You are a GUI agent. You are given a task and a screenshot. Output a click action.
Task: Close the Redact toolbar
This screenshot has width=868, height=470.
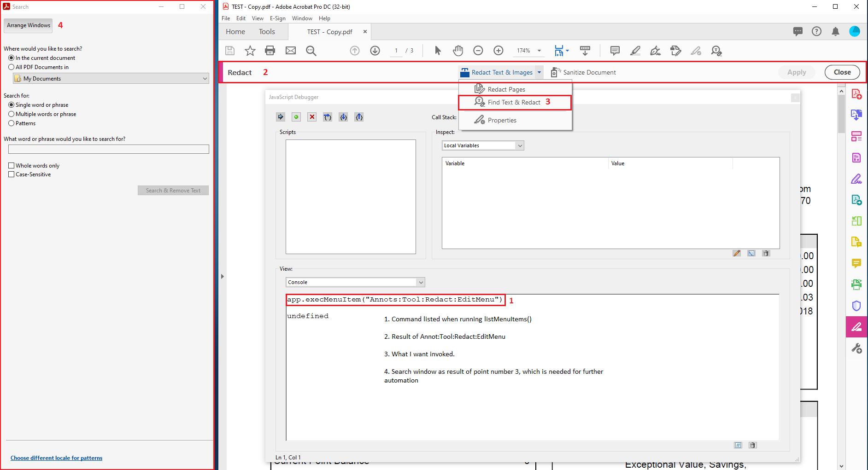click(x=842, y=72)
